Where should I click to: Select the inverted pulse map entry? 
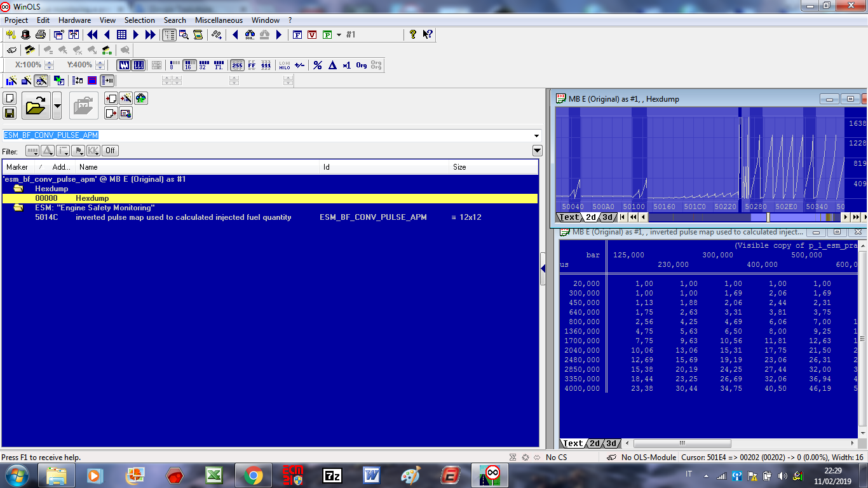coord(183,217)
